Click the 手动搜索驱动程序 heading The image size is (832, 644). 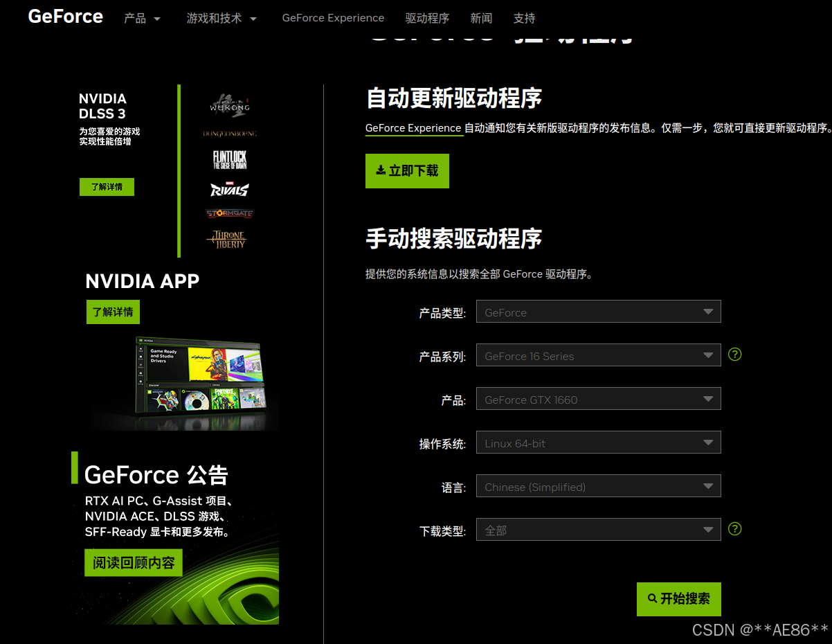tap(454, 239)
